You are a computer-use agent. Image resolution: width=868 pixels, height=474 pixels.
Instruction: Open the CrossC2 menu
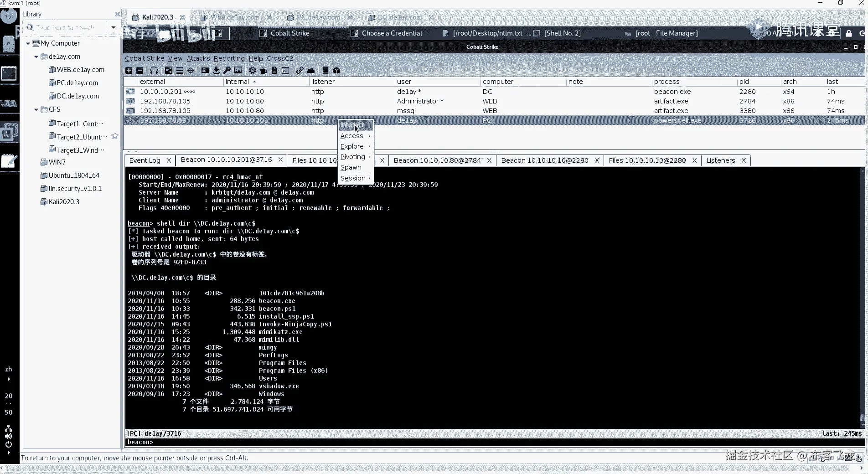280,58
